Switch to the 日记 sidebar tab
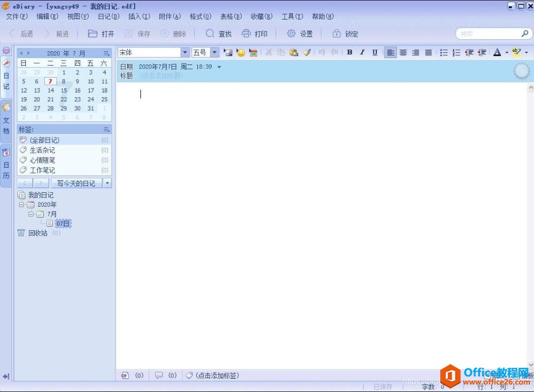534x392 pixels. click(6, 77)
